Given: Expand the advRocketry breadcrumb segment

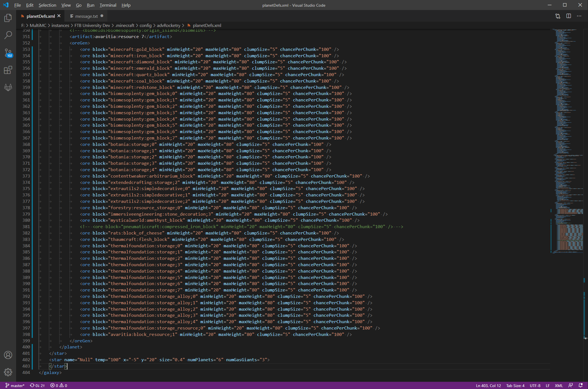Looking at the screenshot, I should pos(168,25).
